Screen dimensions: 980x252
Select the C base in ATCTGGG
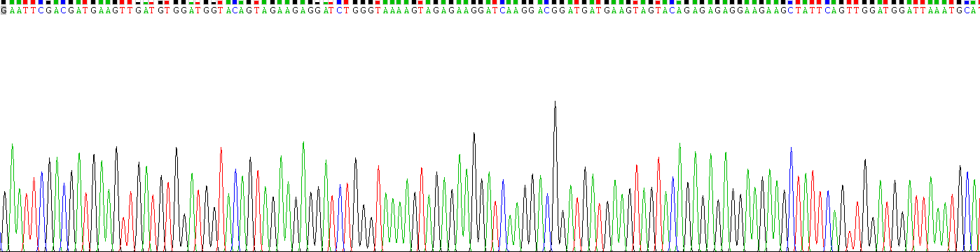339,10
